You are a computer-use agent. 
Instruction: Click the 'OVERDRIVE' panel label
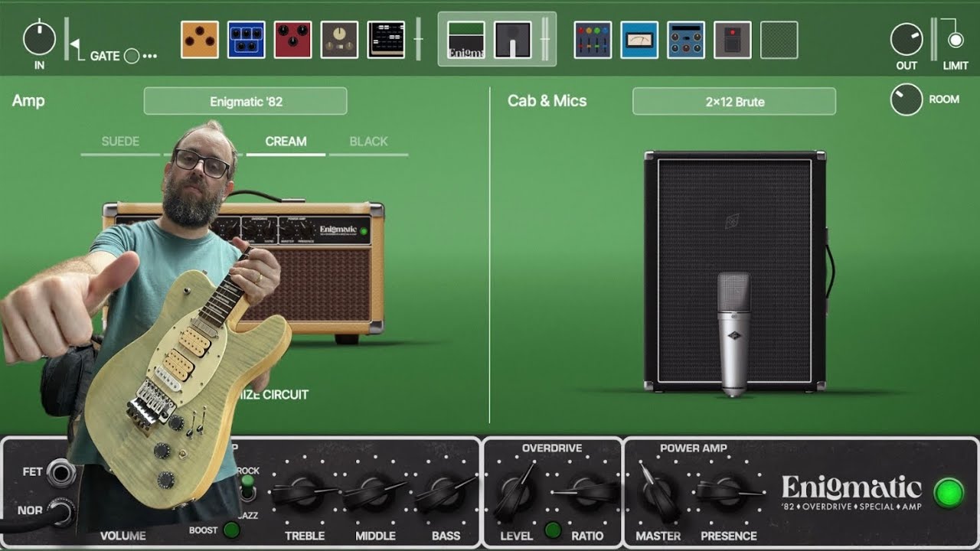point(552,448)
